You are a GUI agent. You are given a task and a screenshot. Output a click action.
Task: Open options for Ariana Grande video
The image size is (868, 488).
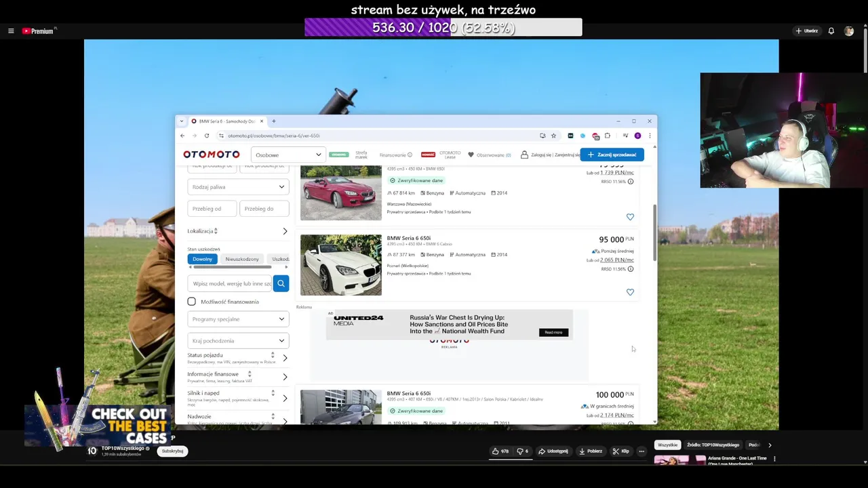coord(774,459)
